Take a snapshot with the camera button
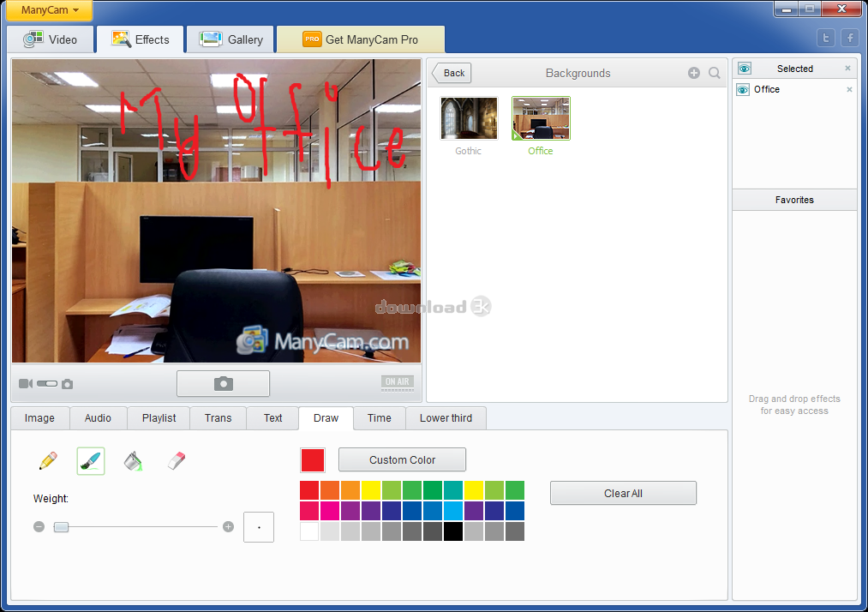The image size is (868, 612). tap(223, 383)
